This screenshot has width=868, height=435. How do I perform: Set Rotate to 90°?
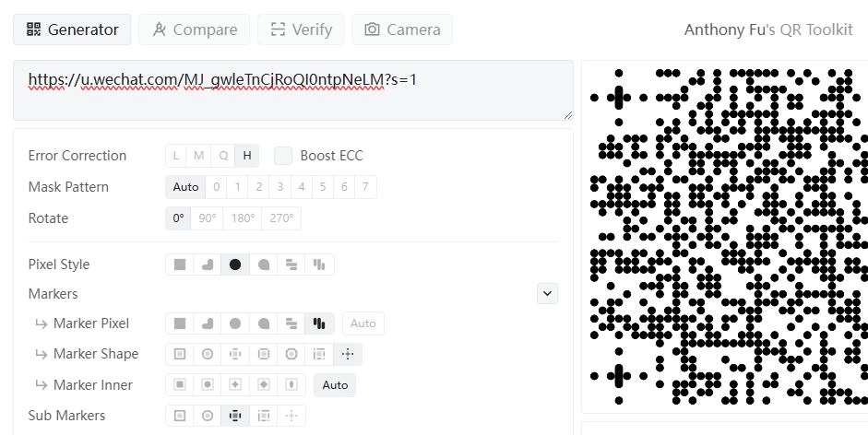tap(207, 218)
